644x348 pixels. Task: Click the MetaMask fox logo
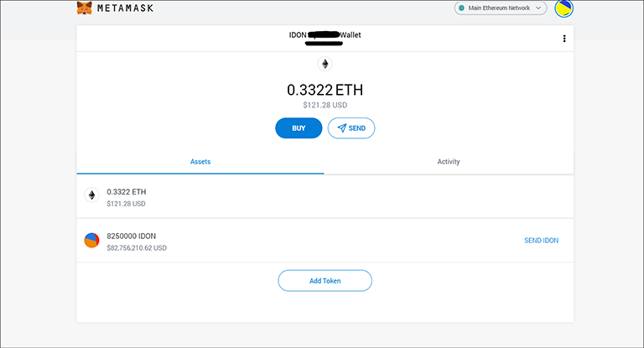click(x=84, y=8)
